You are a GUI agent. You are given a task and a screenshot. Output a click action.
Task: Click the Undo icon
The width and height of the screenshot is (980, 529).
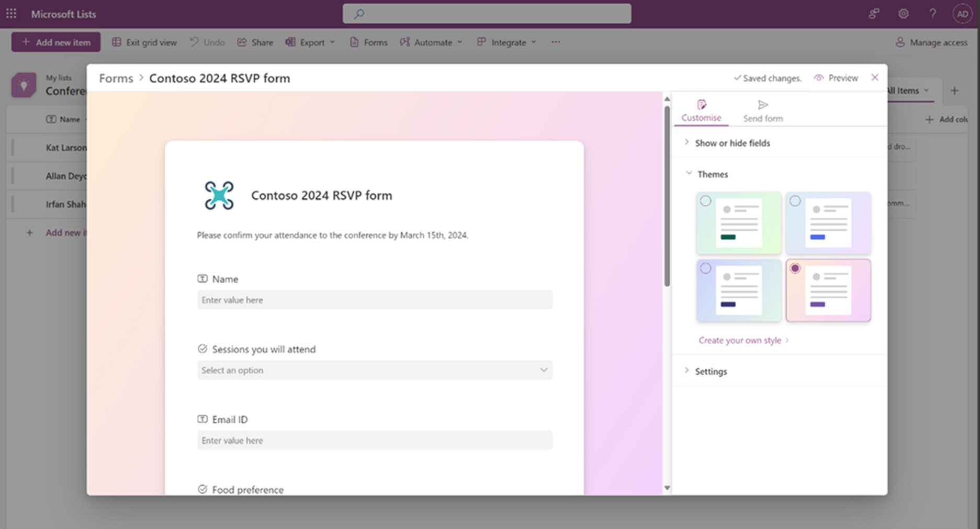[194, 42]
